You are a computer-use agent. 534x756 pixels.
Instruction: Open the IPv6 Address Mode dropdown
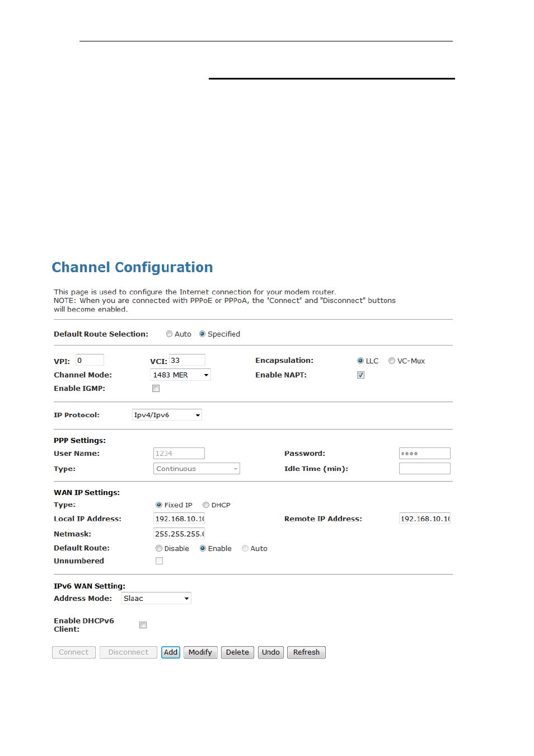point(156,599)
